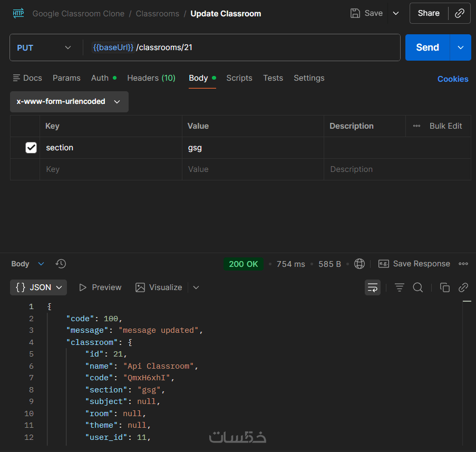Click the Save Response example icon
The image size is (476, 452).
[x=383, y=264]
